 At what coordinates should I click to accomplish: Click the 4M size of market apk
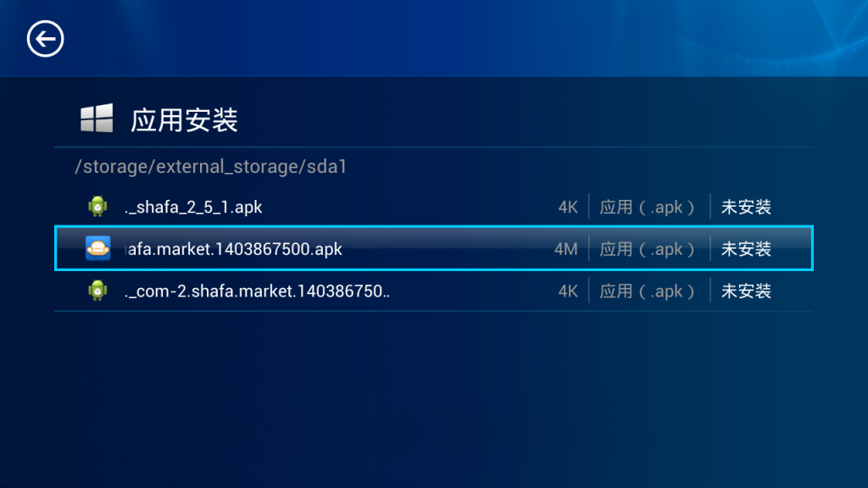[565, 249]
